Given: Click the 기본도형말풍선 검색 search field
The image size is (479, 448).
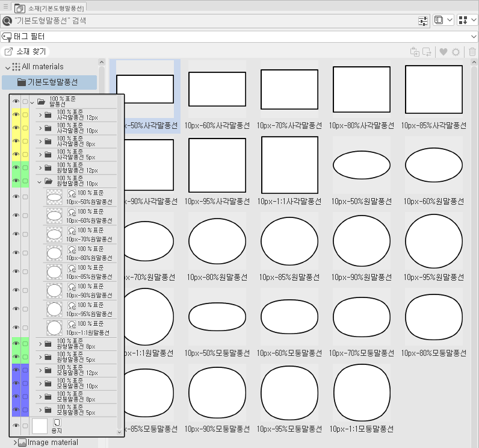Looking at the screenshot, I should (215, 21).
